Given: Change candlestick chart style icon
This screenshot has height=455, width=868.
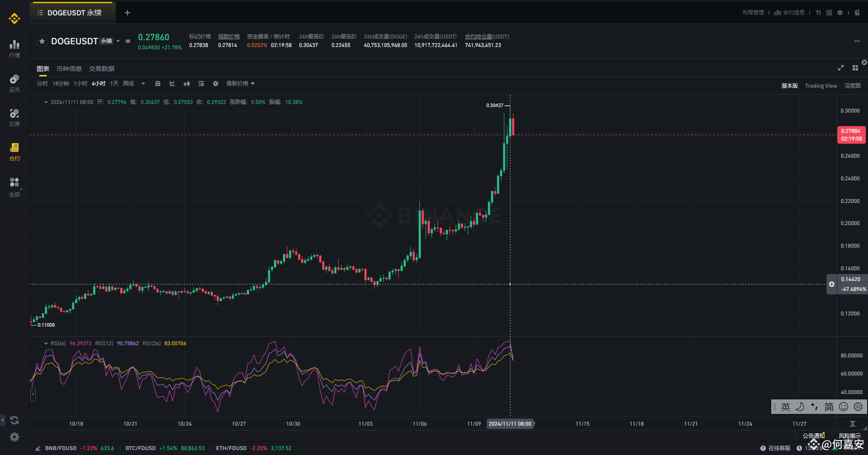Looking at the screenshot, I should tap(187, 84).
